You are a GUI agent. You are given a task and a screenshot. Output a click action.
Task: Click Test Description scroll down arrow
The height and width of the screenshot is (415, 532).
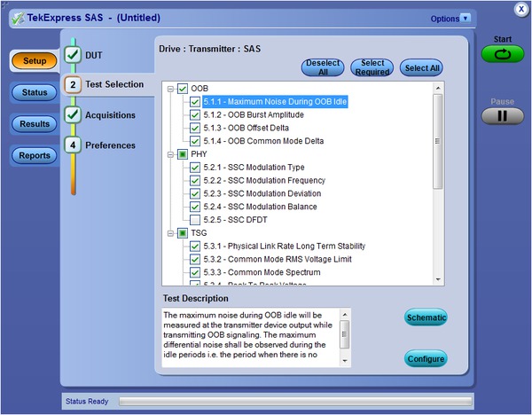(x=345, y=361)
